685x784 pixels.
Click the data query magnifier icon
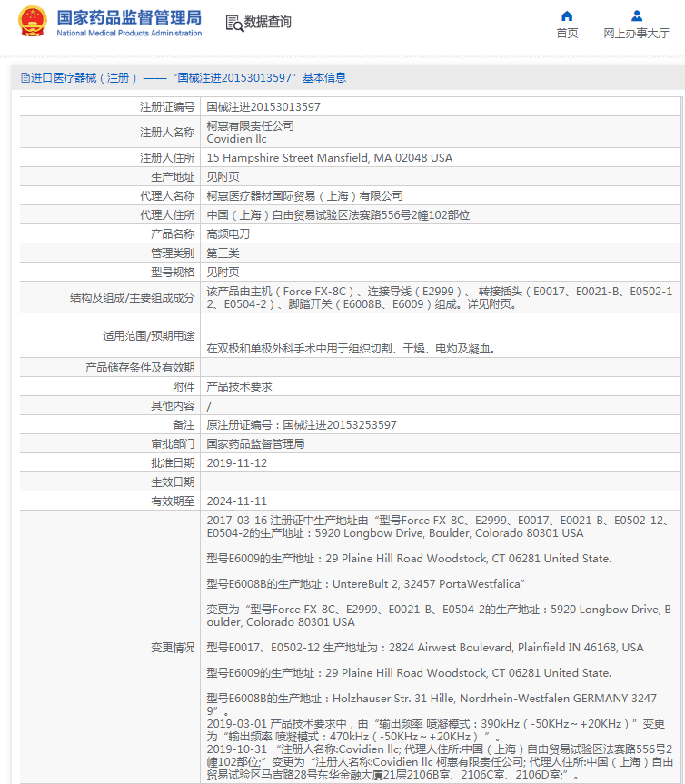(x=234, y=23)
